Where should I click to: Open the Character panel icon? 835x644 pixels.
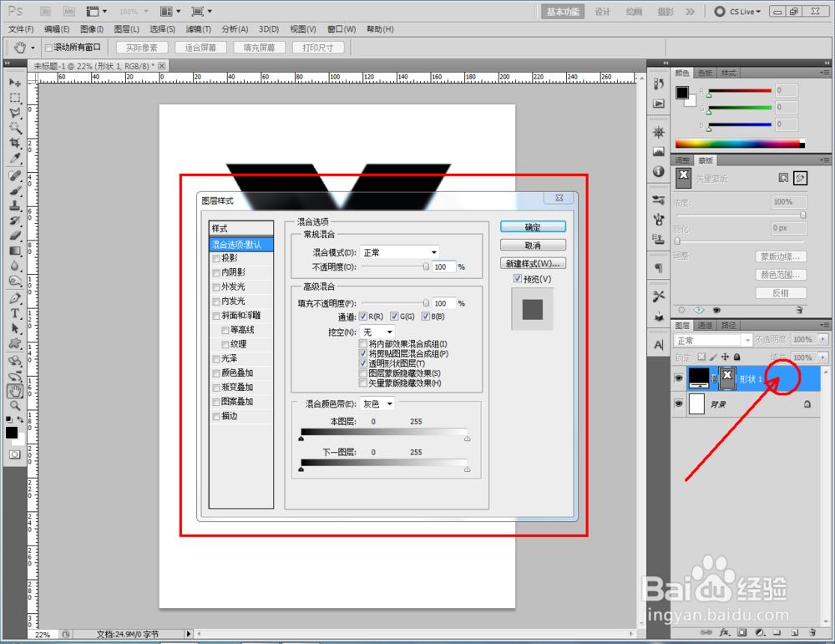[659, 345]
